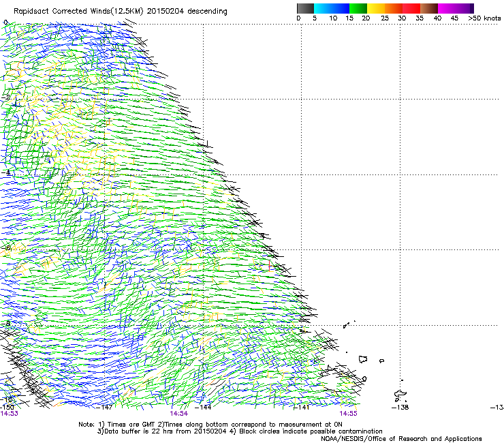Click the gray 0-5 knots legend swatch
504x443 pixels.
click(305, 8)
